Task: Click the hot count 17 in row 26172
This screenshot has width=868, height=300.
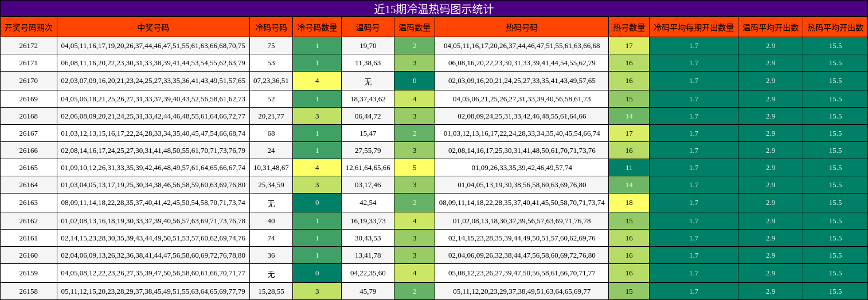Action: click(x=629, y=46)
